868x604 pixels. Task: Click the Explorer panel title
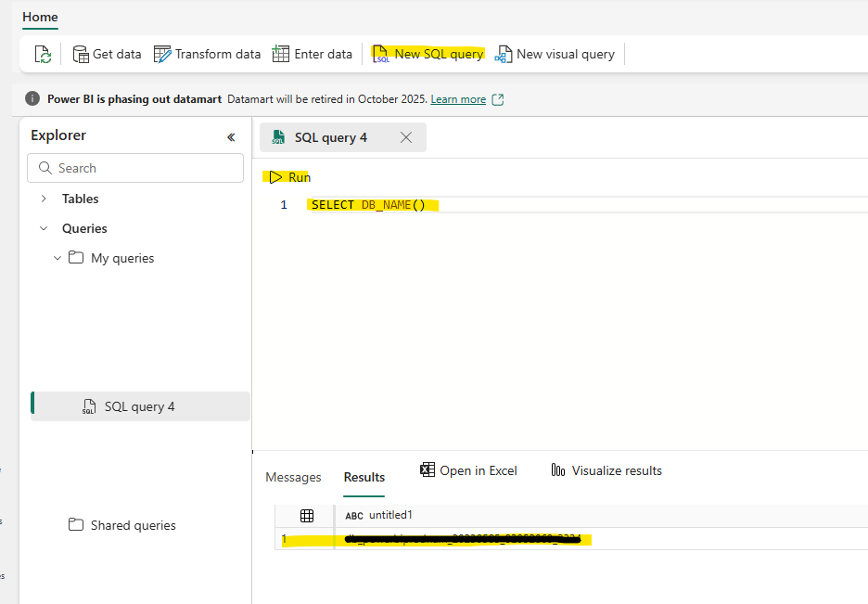[58, 135]
